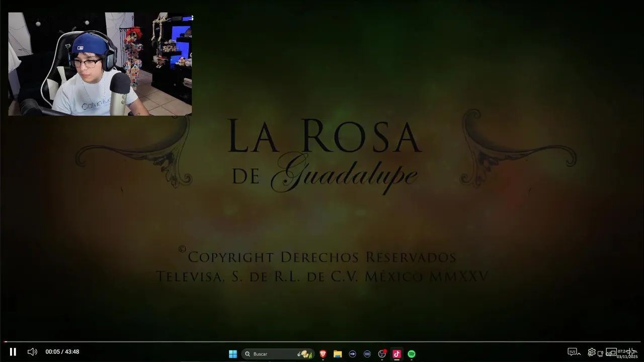Viewport: 644px width, 362px height.
Task: Open the video settings gear
Action: [592, 352]
